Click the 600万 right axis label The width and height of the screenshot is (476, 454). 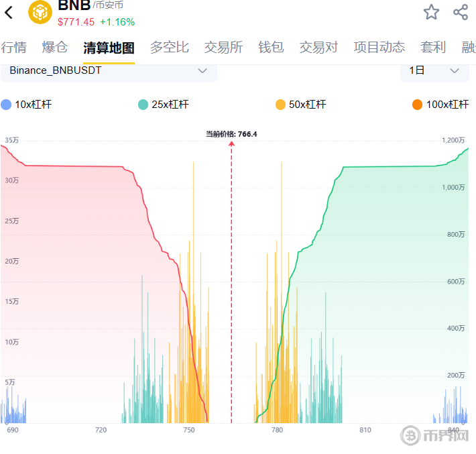pyautogui.click(x=456, y=282)
